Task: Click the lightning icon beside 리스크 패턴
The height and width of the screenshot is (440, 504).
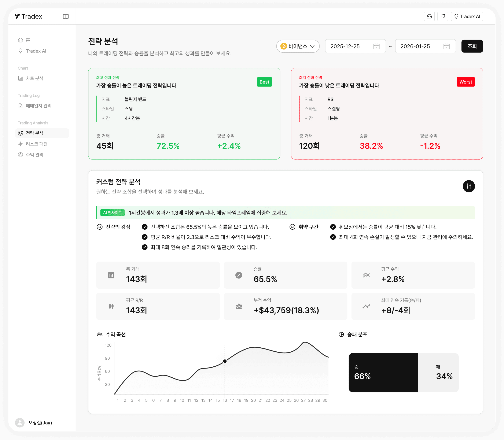Action: (x=20, y=144)
